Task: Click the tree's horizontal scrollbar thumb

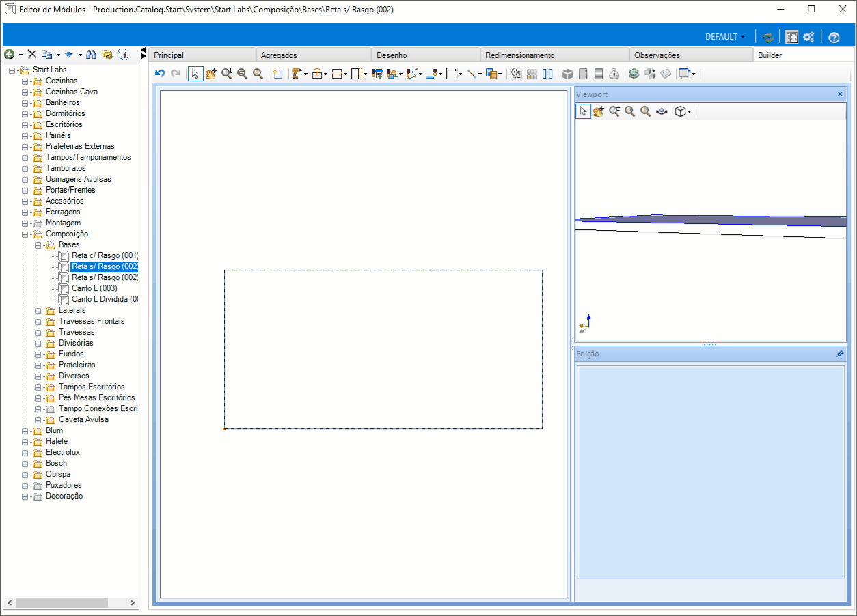Action: click(x=62, y=603)
